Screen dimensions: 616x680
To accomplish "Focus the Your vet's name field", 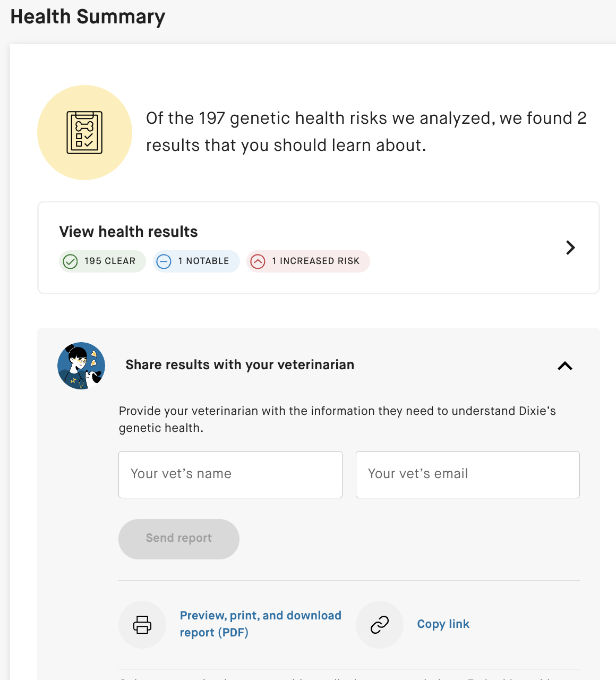I will [230, 474].
